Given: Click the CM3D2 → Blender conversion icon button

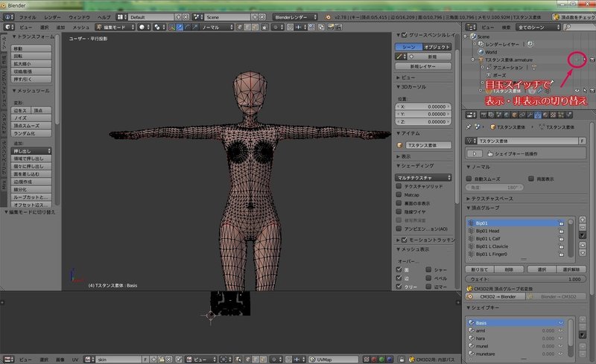Looking at the screenshot, I should [495, 296].
